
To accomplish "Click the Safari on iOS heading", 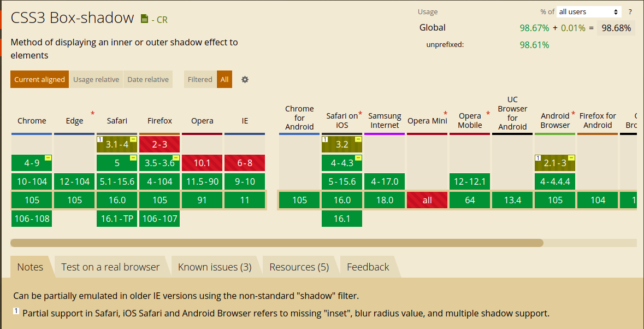I will [342, 120].
